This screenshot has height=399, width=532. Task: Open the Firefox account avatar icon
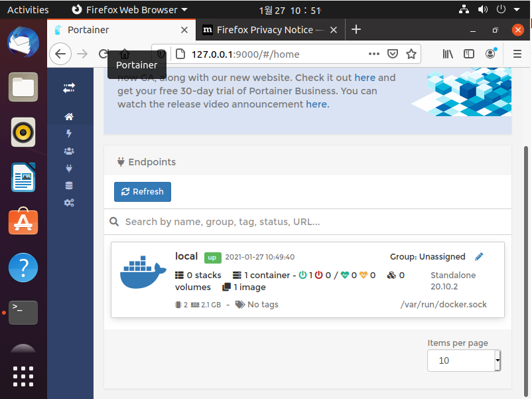(x=491, y=53)
